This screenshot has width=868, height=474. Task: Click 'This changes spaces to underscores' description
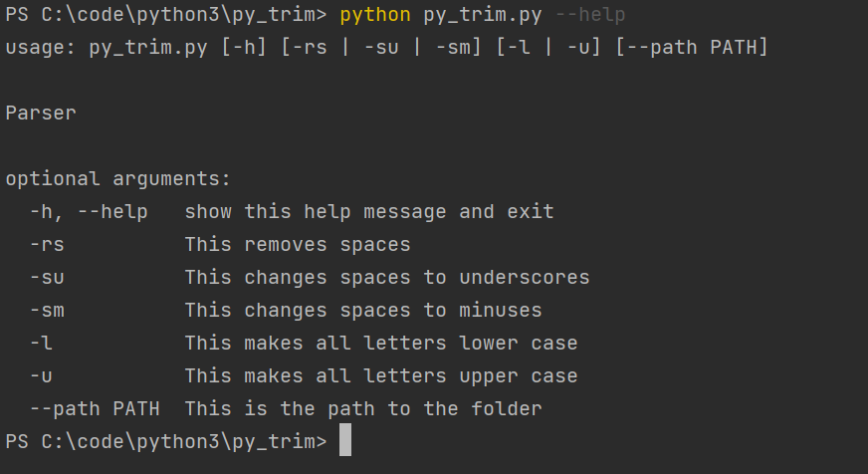tap(387, 278)
